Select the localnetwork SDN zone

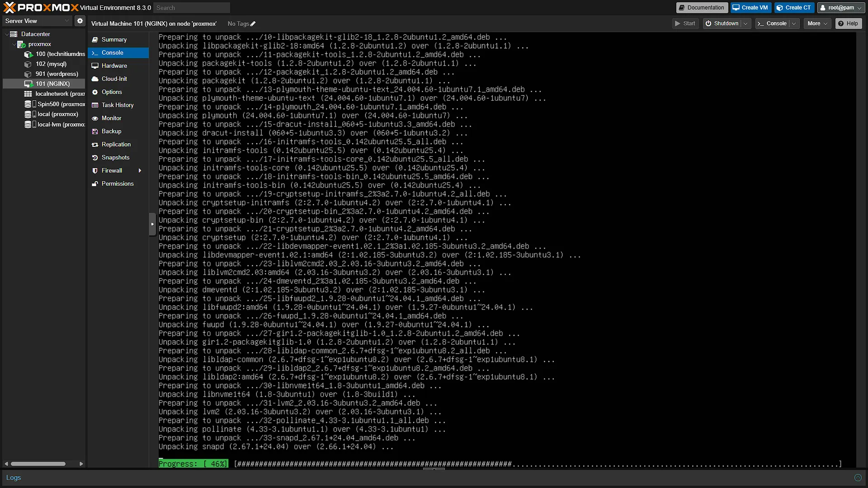coord(54,94)
